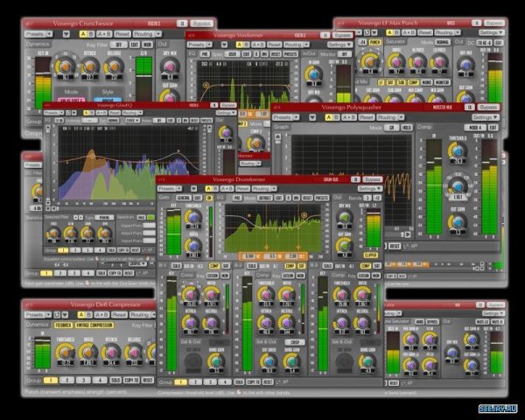The image size is (525, 420).
Task: Open the Saturator section tab in LF Max Punch
Action: 395,41
